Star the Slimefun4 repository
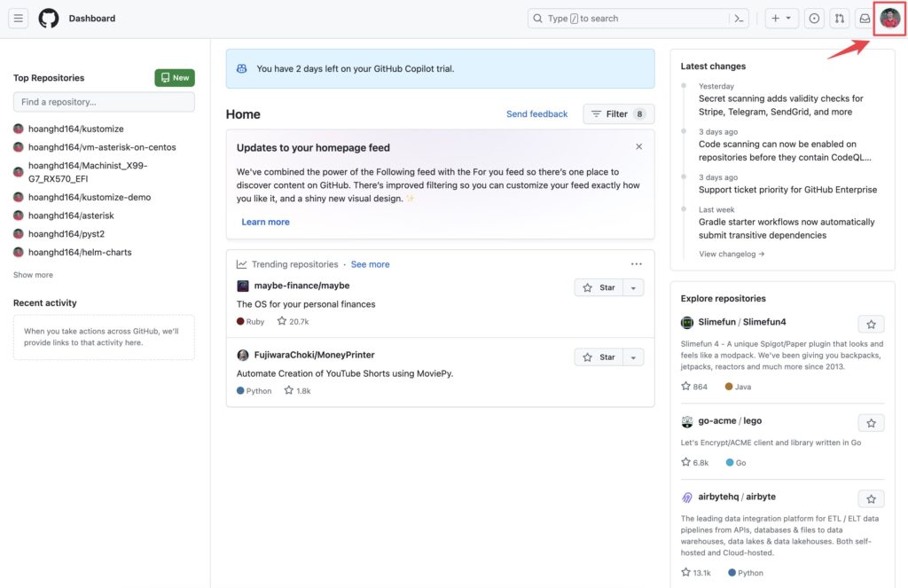This screenshot has height=588, width=908. coord(871,325)
